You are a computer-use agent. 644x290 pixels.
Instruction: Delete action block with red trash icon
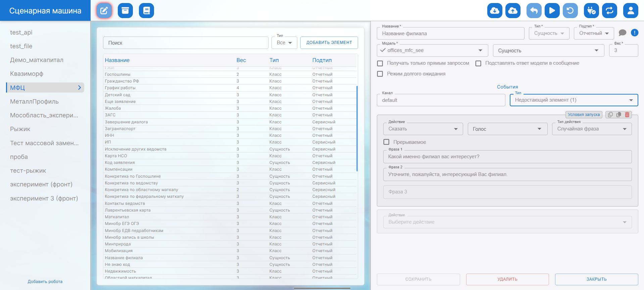(x=627, y=115)
